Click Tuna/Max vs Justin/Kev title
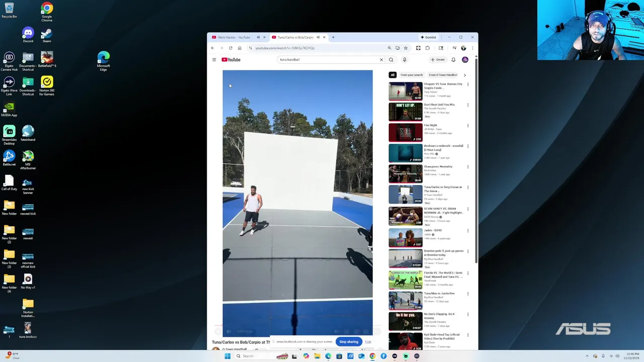This screenshot has width=644, height=362. click(x=439, y=293)
